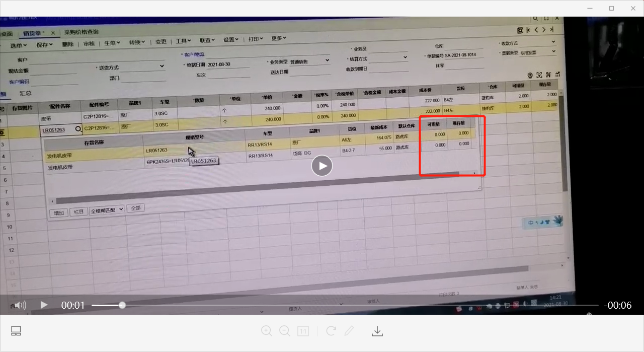Click the small play icon in control bar
644x352 pixels.
[44, 305]
